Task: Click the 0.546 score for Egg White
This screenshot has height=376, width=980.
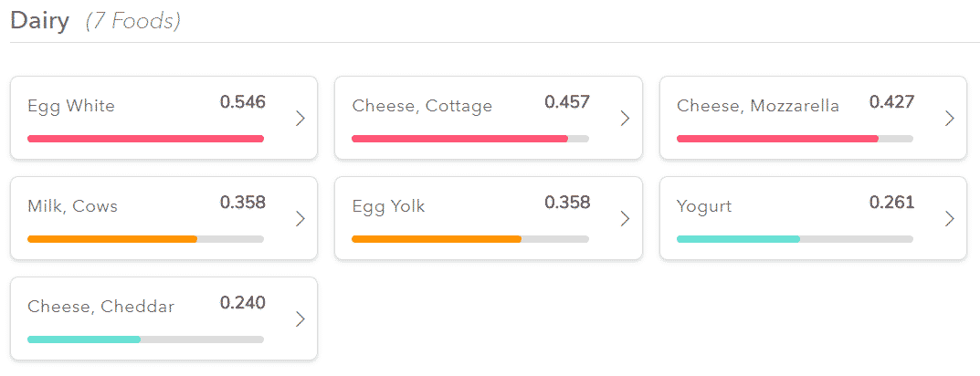Action: pyautogui.click(x=243, y=102)
